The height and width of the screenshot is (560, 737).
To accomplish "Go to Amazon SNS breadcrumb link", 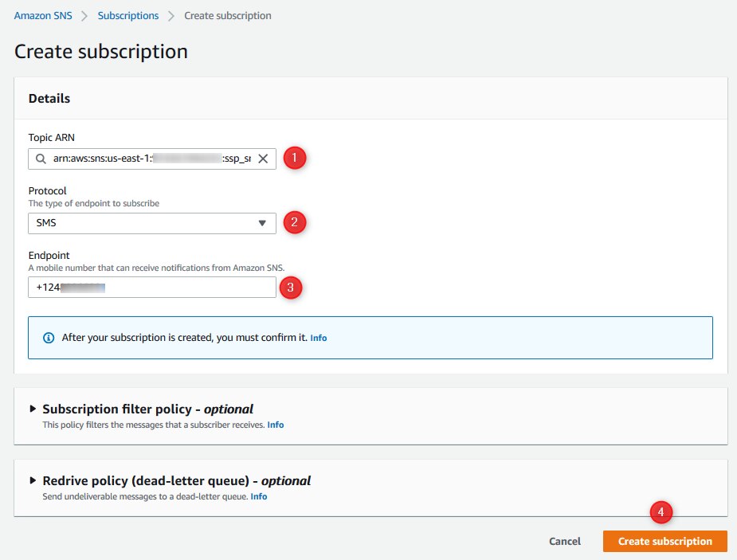I will click(x=43, y=15).
